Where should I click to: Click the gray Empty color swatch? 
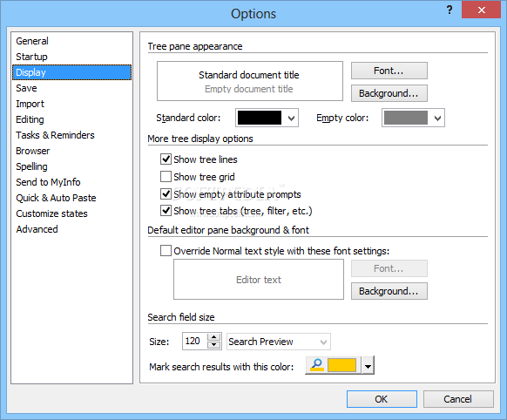406,118
